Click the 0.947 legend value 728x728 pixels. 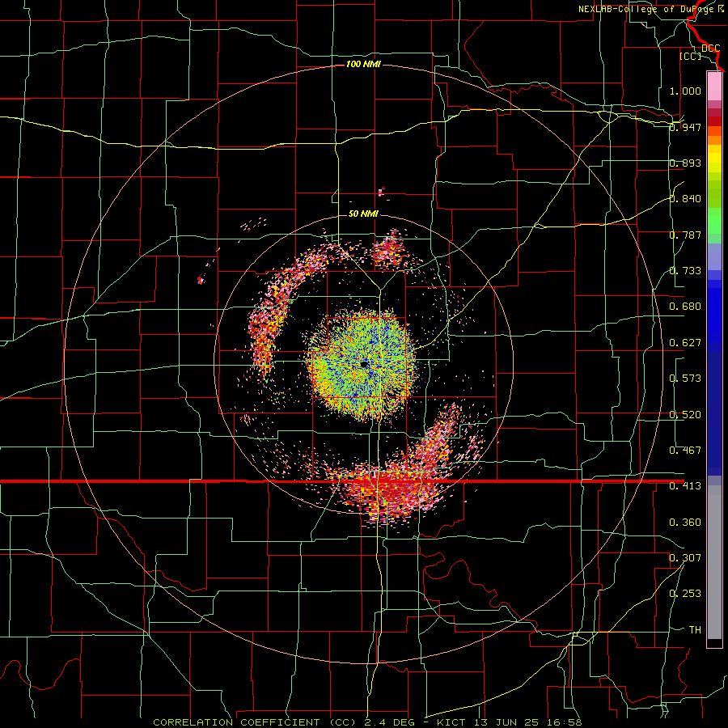click(x=685, y=127)
